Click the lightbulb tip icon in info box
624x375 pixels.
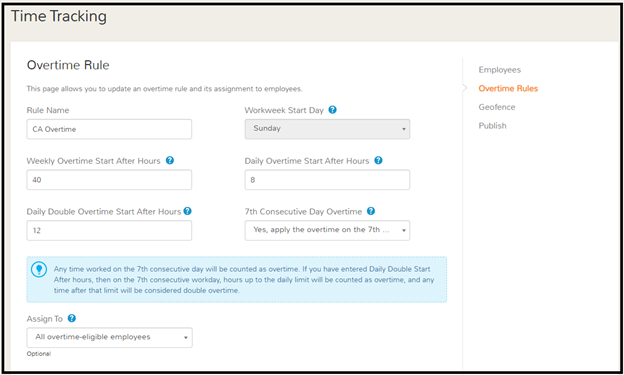tap(39, 270)
